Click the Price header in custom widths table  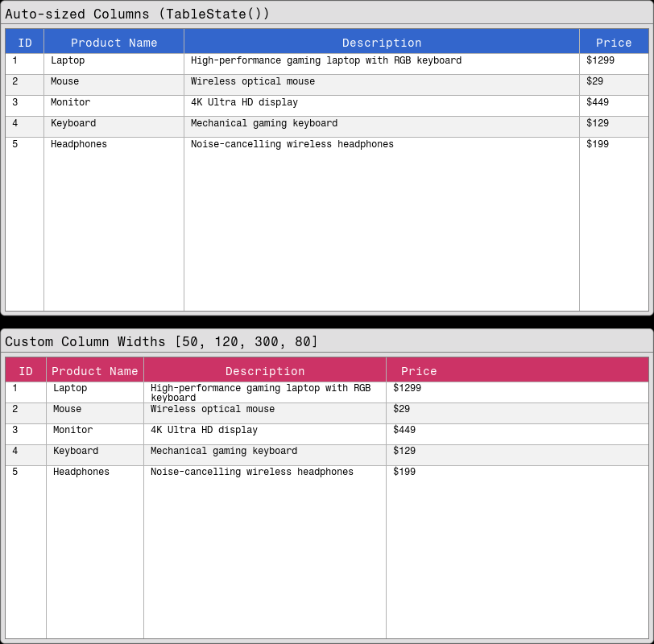[419, 370]
